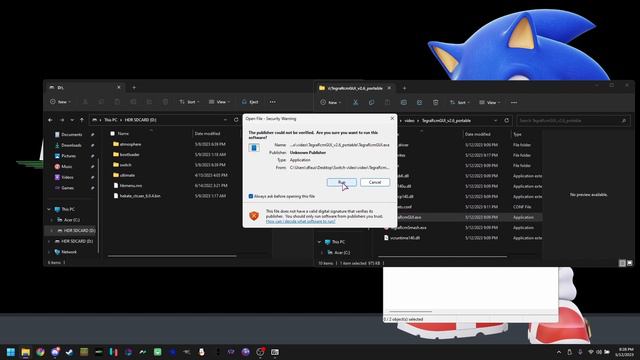Refresh the HDR SDCARD (D:) folder view
The height and width of the screenshot is (360, 640).
(x=236, y=120)
